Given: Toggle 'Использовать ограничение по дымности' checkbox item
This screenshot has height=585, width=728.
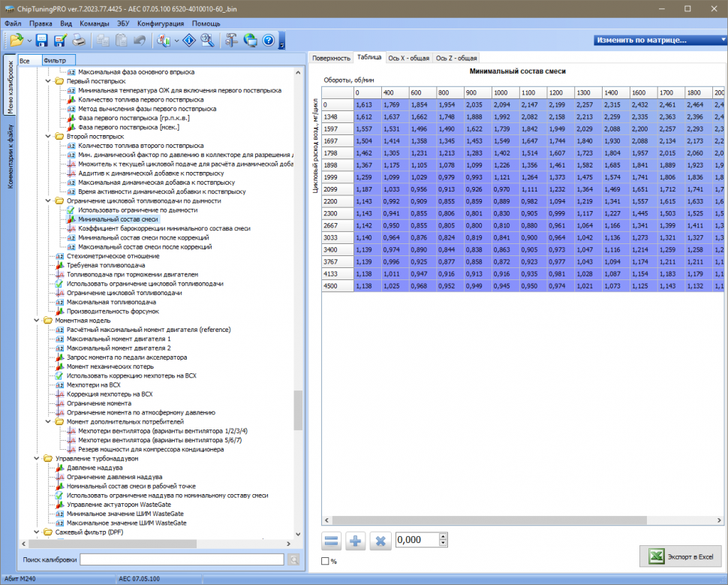Looking at the screenshot, I should click(x=72, y=210).
